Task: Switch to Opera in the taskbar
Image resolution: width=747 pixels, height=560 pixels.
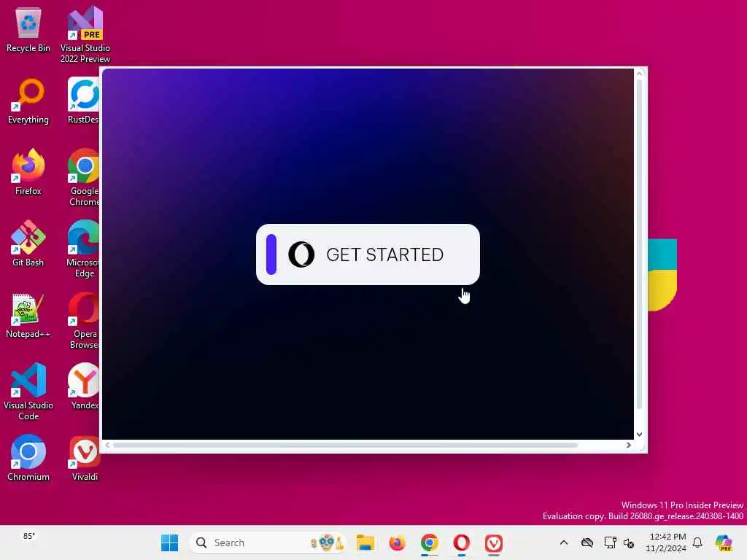Action: click(461, 542)
